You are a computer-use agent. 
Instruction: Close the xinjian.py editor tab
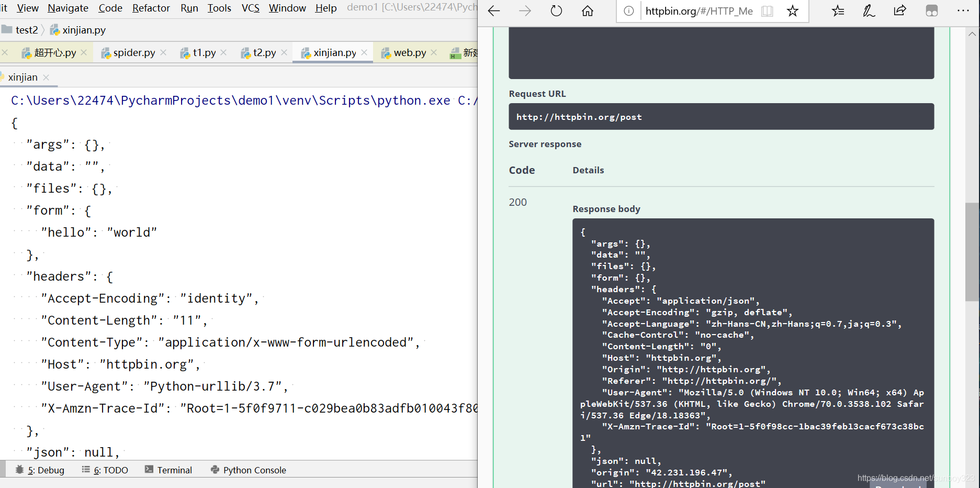click(364, 52)
